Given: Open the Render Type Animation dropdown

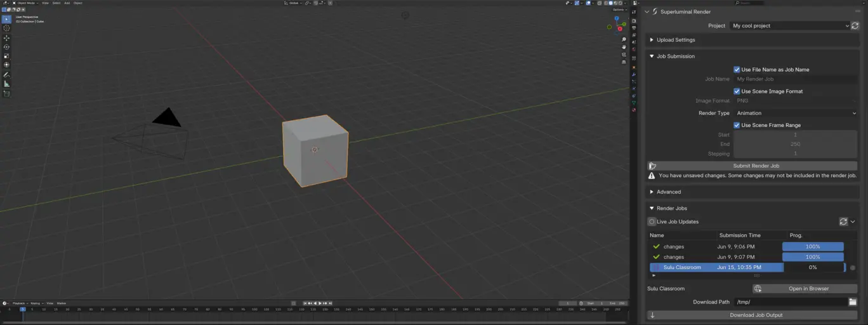Looking at the screenshot, I should click(796, 113).
